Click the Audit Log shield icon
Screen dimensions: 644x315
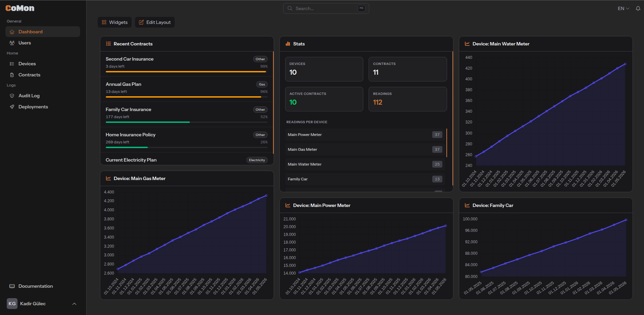(12, 96)
